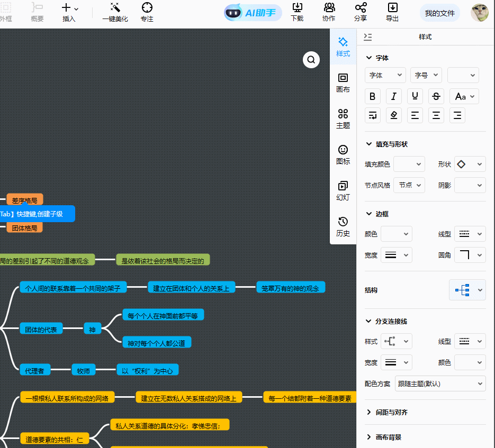Toggle italic text formatting
The image size is (495, 448).
pyautogui.click(x=393, y=96)
